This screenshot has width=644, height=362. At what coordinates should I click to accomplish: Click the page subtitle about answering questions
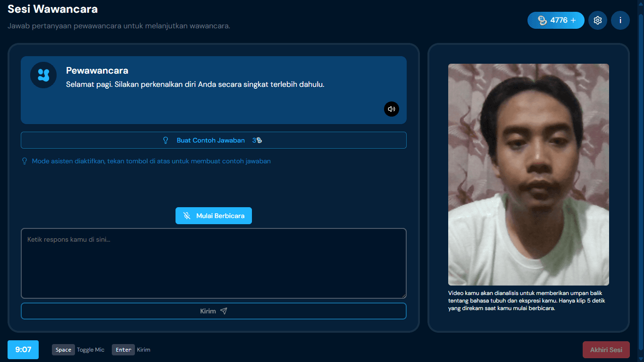coord(119,25)
